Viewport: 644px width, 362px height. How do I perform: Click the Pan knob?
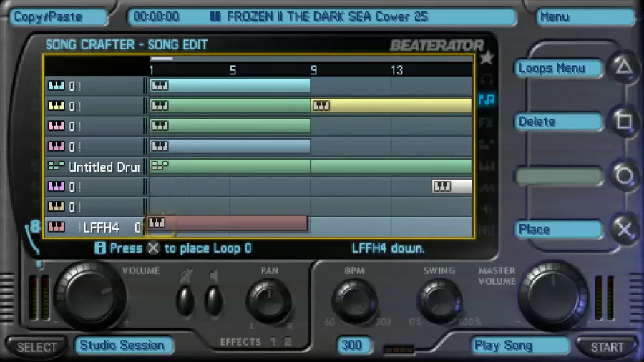pos(269,301)
